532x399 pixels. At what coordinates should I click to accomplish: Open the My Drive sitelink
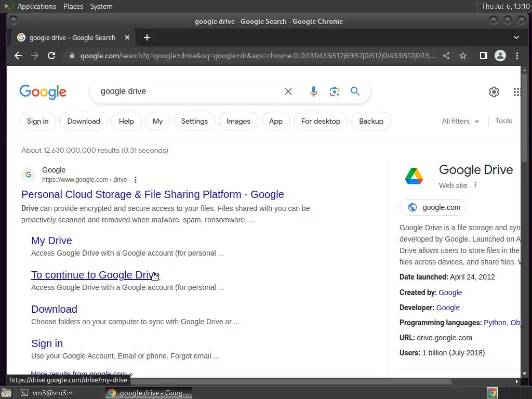click(51, 241)
